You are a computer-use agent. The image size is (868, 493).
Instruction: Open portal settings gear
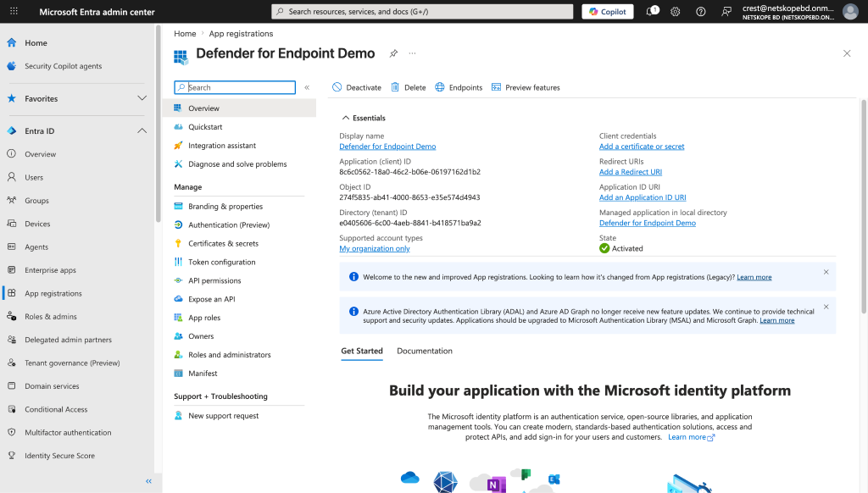(x=676, y=12)
